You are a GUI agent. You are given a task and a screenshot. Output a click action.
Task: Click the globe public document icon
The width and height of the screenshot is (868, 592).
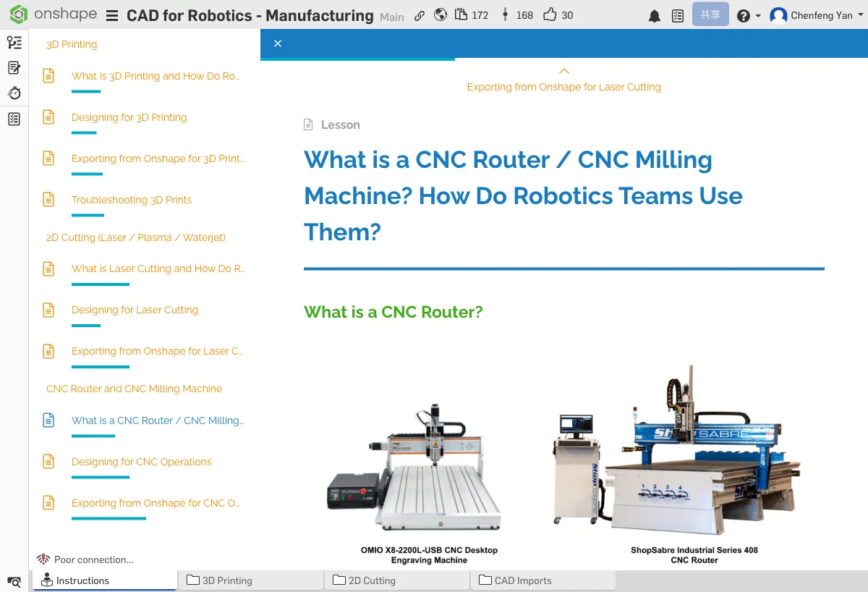click(x=441, y=14)
